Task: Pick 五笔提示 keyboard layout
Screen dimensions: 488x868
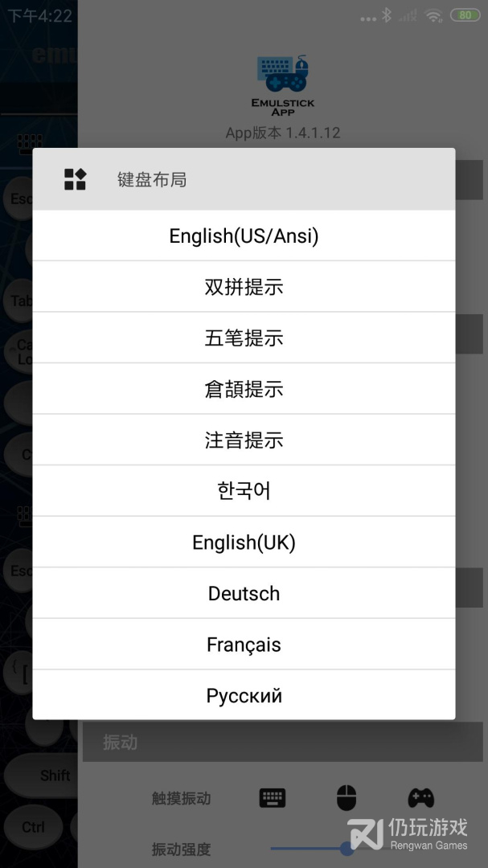Action: 244,338
